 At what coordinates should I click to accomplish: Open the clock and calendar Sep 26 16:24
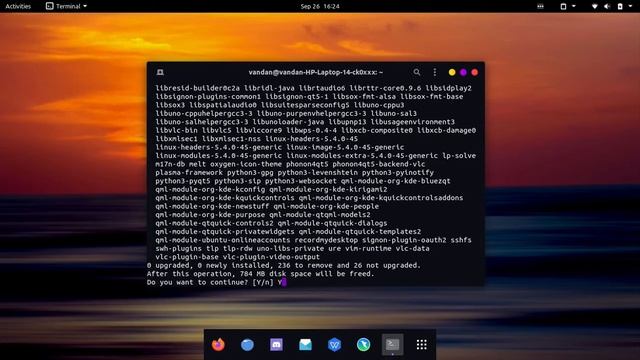coord(320,6)
